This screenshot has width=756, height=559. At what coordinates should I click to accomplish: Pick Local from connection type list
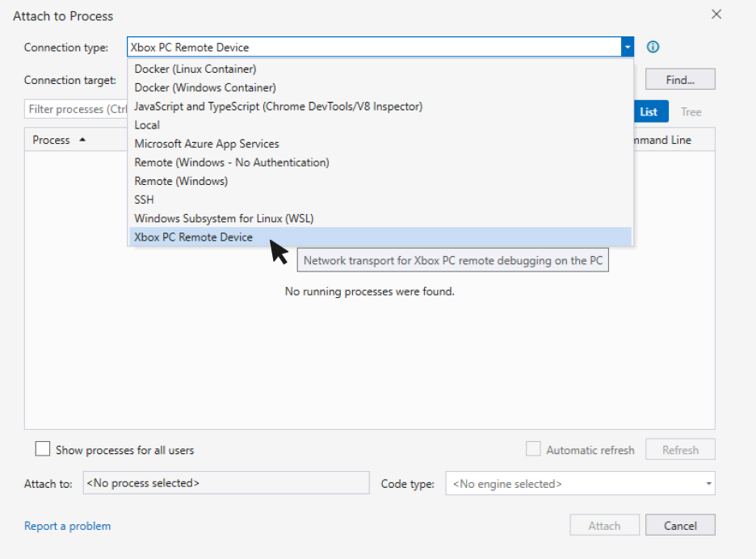coord(147,124)
